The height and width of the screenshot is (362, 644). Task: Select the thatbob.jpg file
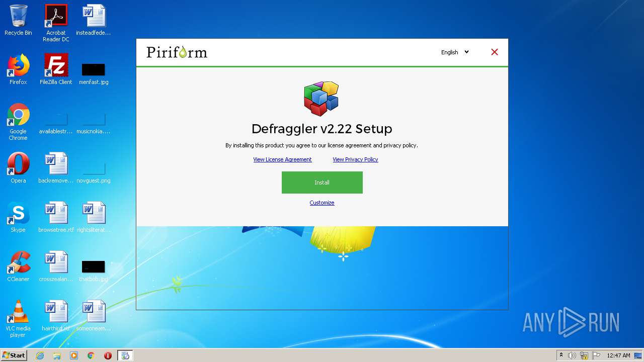tap(94, 270)
